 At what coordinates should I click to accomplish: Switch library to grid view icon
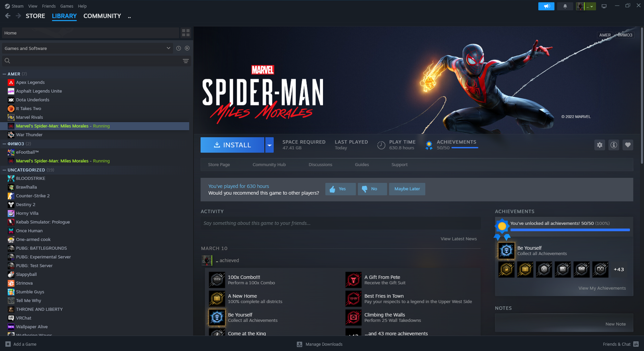[x=186, y=33]
